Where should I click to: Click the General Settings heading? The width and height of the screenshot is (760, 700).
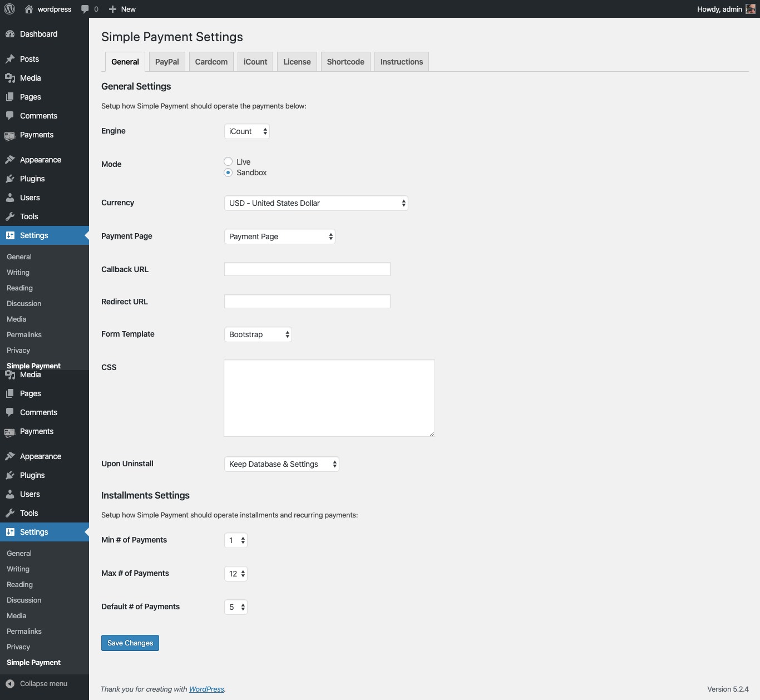point(136,86)
